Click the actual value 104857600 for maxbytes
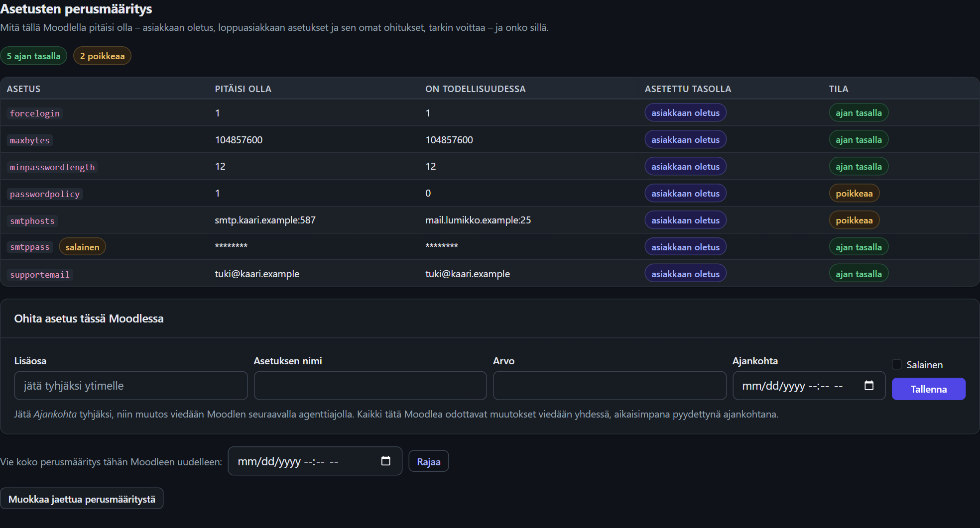Screen dimensions: 980x528 pos(449,140)
